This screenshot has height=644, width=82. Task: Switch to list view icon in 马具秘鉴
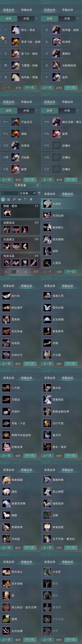[3, 200]
